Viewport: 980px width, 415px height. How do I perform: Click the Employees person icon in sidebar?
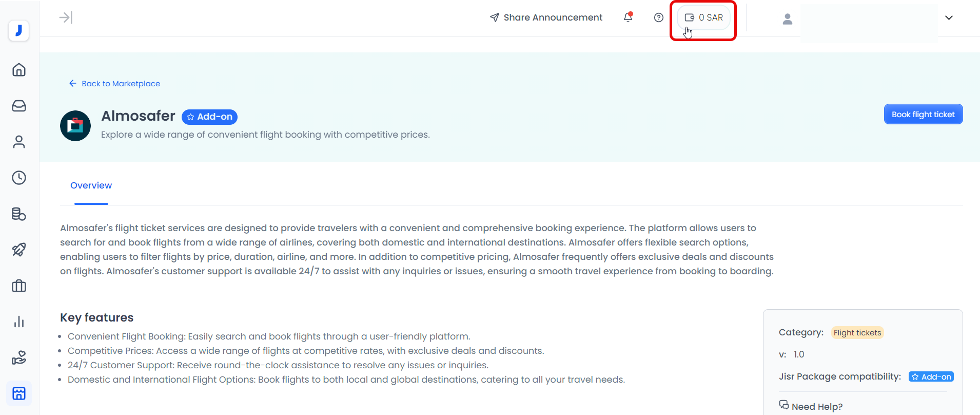tap(19, 142)
